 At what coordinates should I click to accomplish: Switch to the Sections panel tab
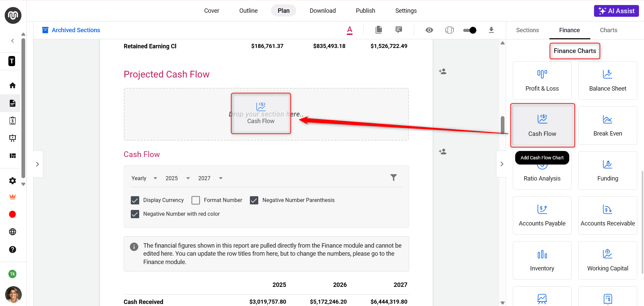[527, 30]
